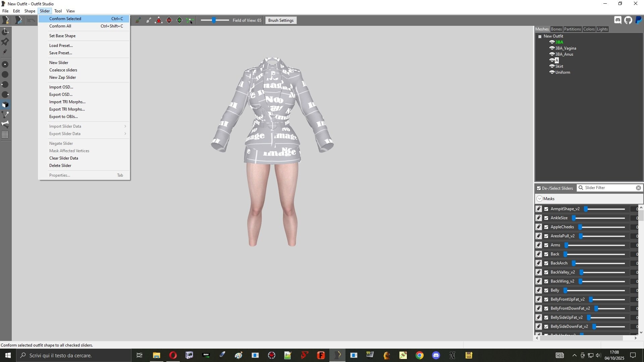Select the transform tool icon in left toolbar
Viewport: 644px width, 362px height.
click(x=5, y=32)
